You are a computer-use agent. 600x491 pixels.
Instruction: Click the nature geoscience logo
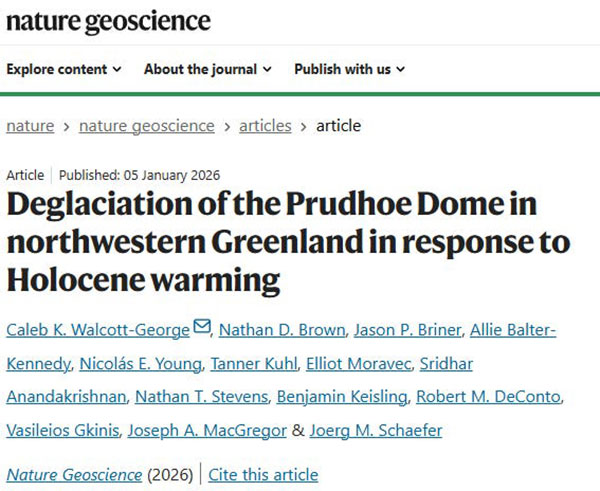(108, 22)
